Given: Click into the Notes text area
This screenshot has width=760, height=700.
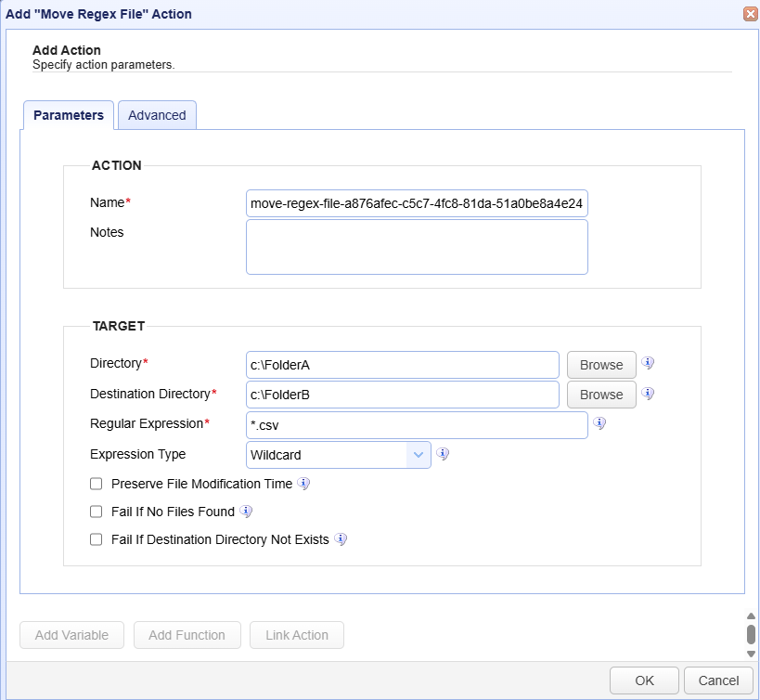Looking at the screenshot, I should [417, 247].
